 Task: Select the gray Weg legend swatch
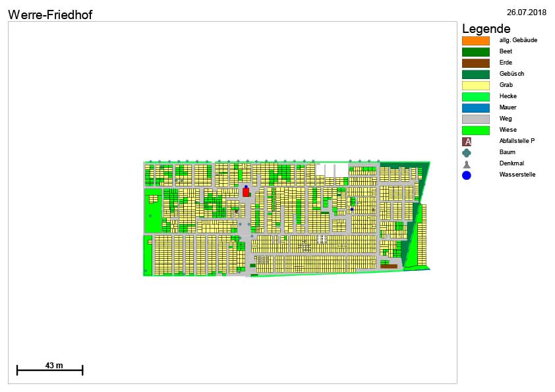click(476, 119)
